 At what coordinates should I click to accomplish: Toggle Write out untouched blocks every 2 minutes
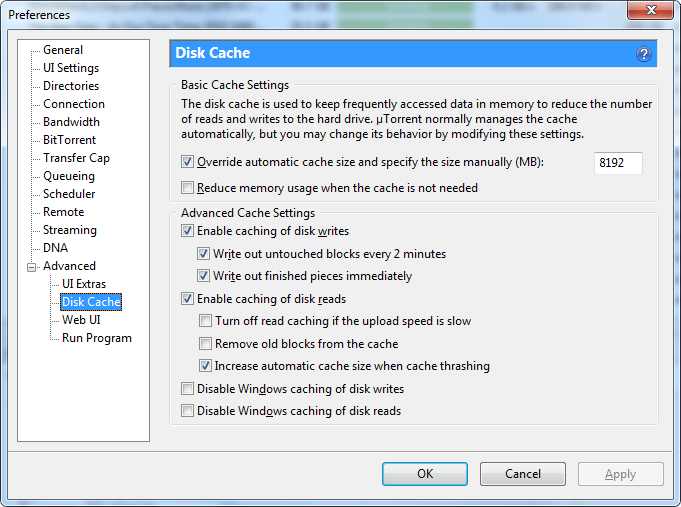click(x=203, y=254)
